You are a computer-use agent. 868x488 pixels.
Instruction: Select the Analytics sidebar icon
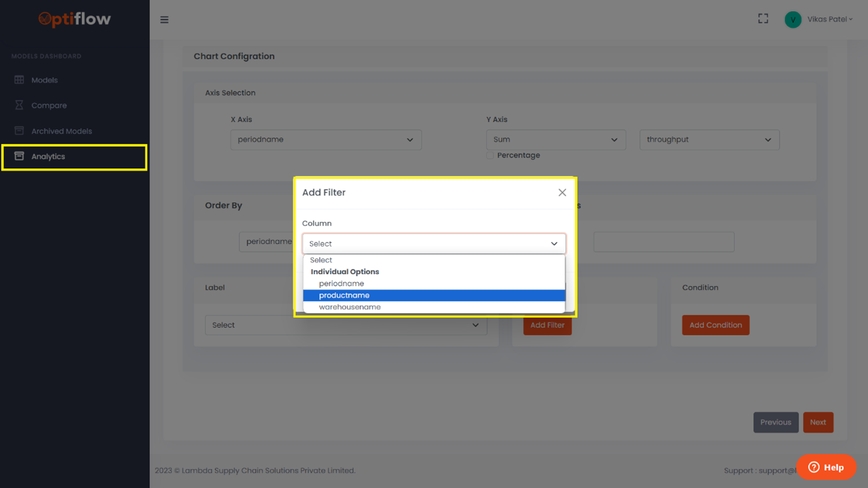click(x=20, y=156)
